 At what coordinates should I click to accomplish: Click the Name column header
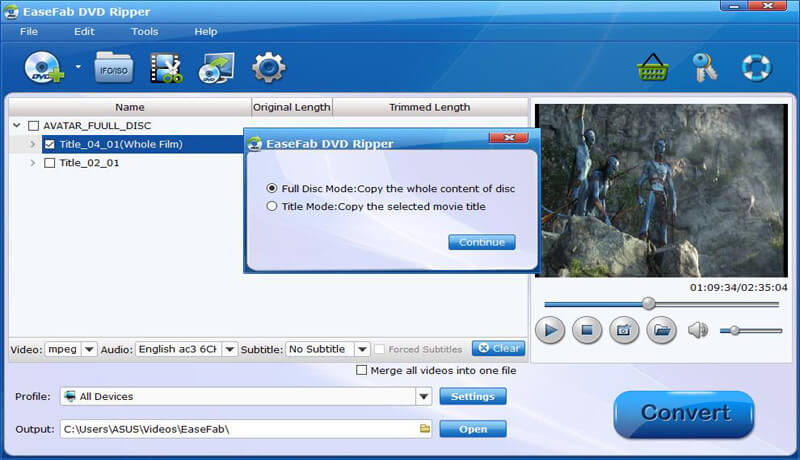tap(130, 107)
